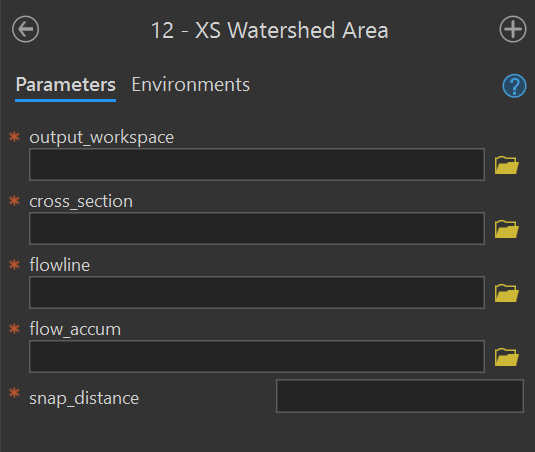This screenshot has width=535, height=452.
Task: Click the snap_distance parameter label
Action: click(84, 398)
